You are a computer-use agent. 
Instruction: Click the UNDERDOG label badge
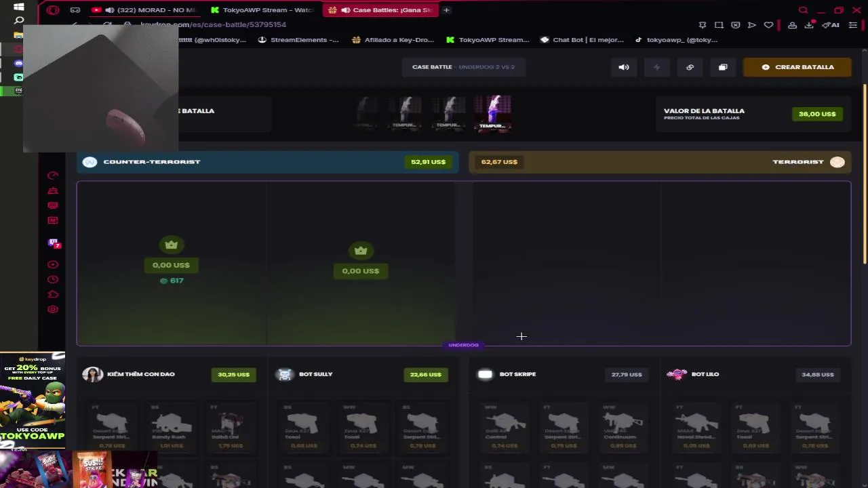click(464, 345)
